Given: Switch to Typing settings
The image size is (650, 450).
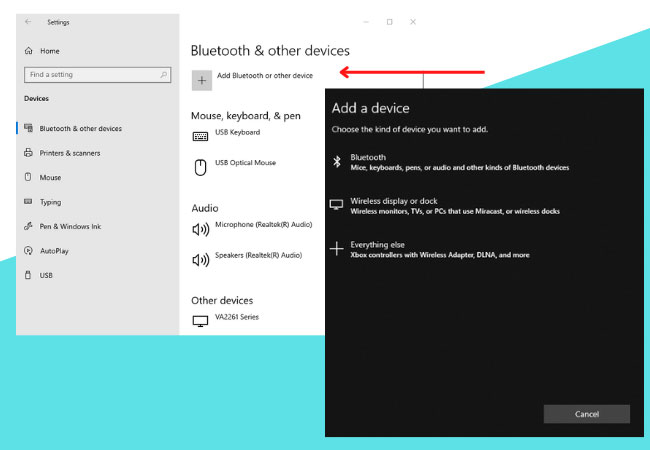Looking at the screenshot, I should [x=50, y=202].
